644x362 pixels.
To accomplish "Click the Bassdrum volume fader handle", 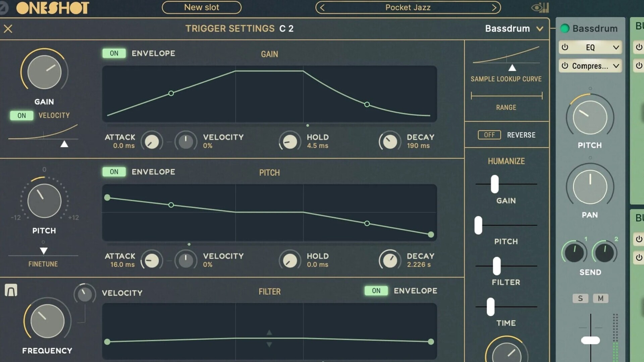I will (590, 341).
